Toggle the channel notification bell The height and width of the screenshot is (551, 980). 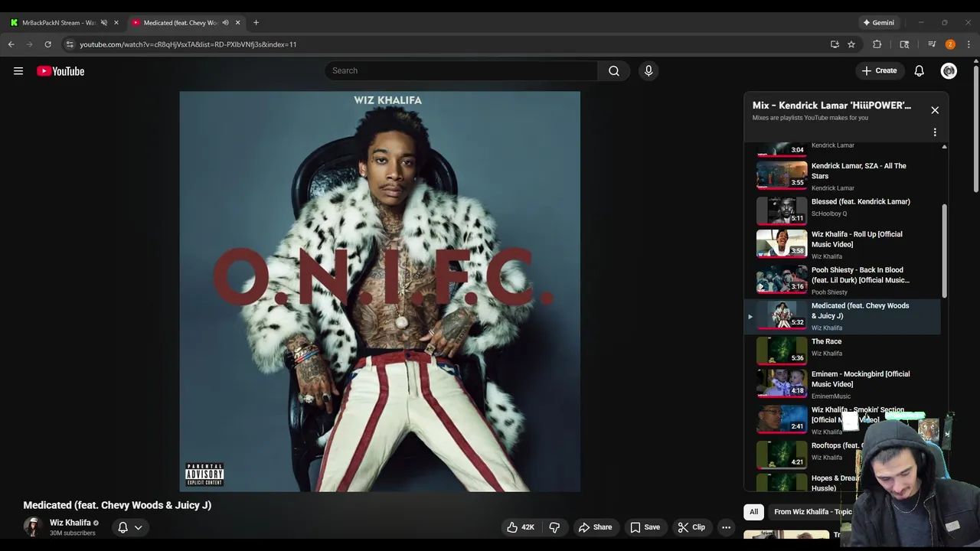[122, 527]
